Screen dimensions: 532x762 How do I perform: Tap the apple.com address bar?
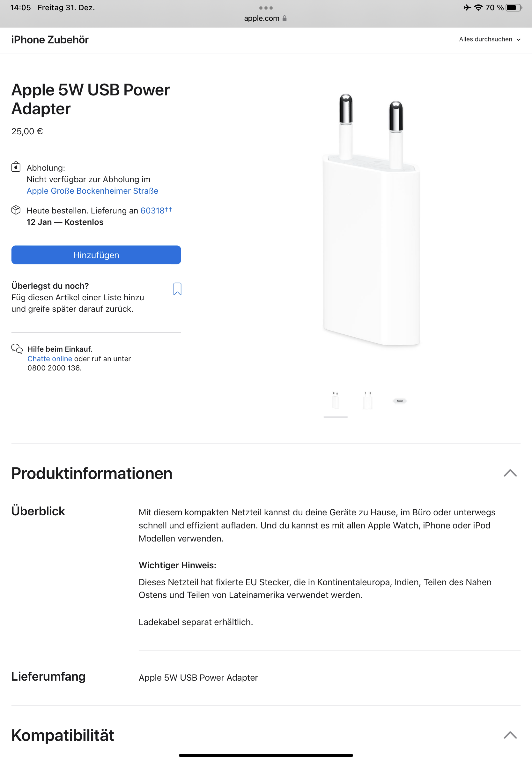pos(262,19)
